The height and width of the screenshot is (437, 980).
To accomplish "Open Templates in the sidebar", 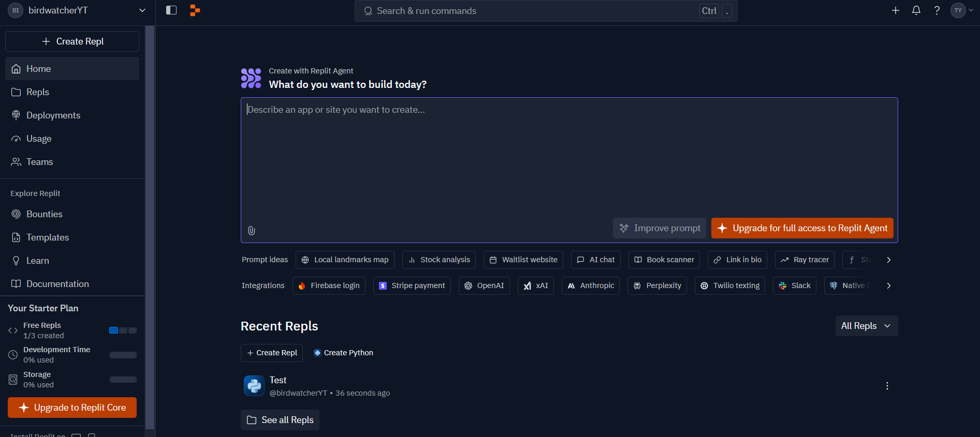I will click(72, 237).
